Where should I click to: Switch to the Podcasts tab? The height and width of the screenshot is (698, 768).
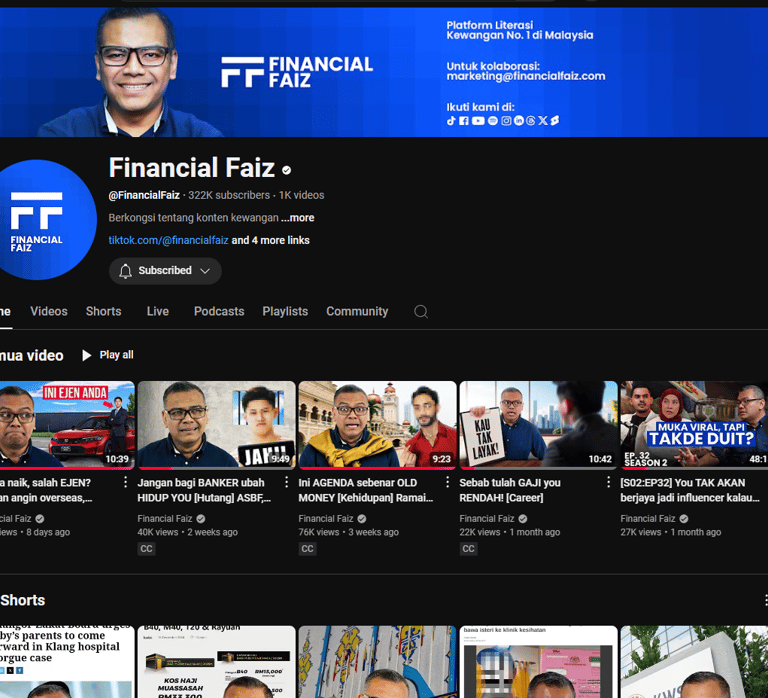coord(219,312)
